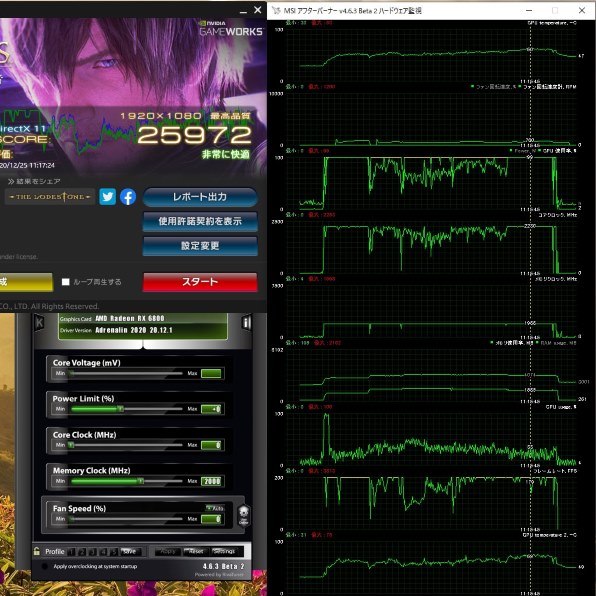Toggle Fan Speed Auto mode
Viewport: 596px width, 596px height.
click(215, 508)
